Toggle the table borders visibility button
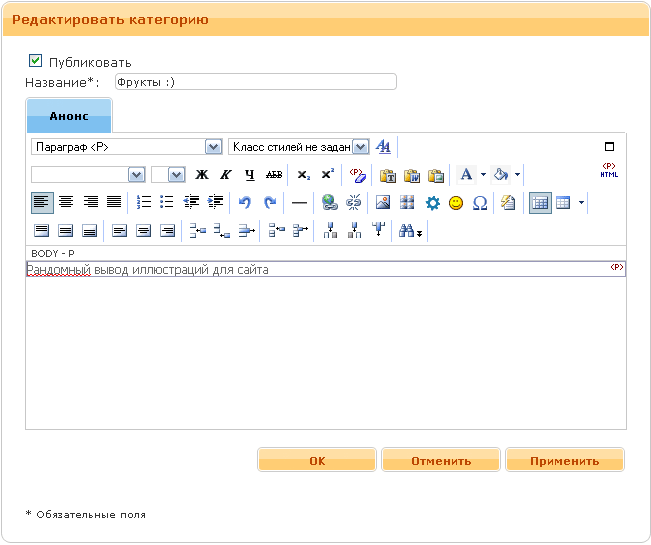 (539, 202)
